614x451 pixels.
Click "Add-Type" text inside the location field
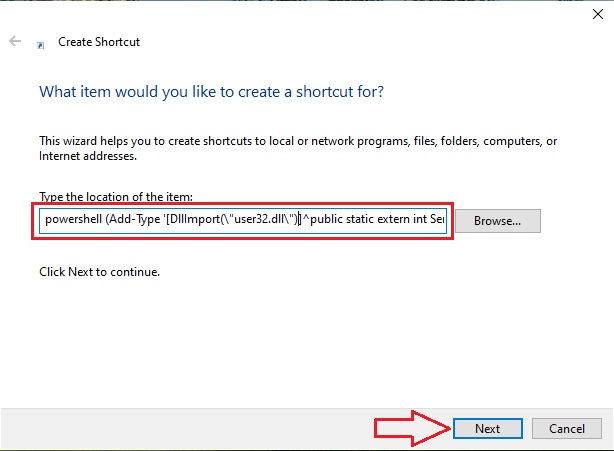(135, 220)
